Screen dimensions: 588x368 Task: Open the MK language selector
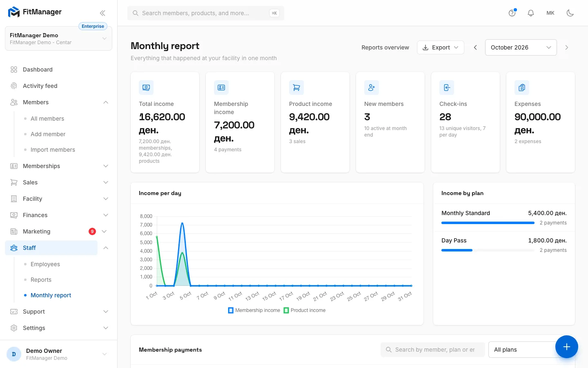(550, 13)
